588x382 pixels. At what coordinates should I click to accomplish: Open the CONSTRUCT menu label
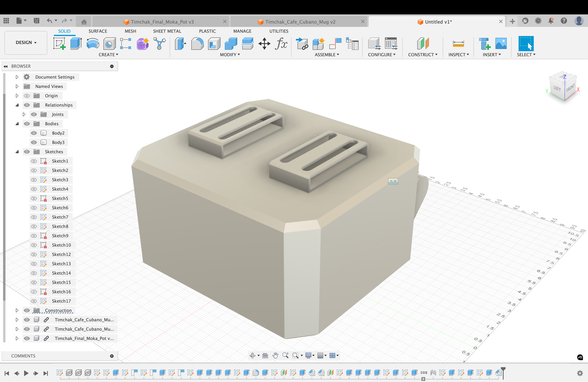[422, 55]
